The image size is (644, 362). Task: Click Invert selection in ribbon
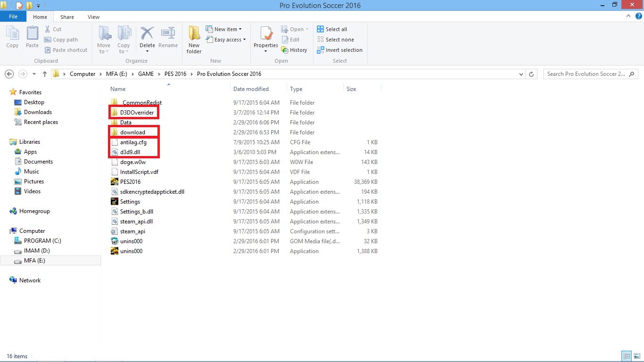[x=339, y=50]
